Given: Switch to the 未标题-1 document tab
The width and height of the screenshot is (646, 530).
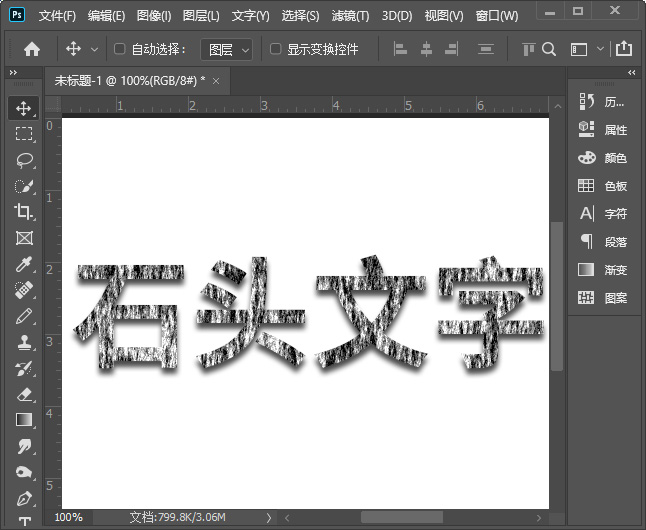Looking at the screenshot, I should [x=130, y=81].
